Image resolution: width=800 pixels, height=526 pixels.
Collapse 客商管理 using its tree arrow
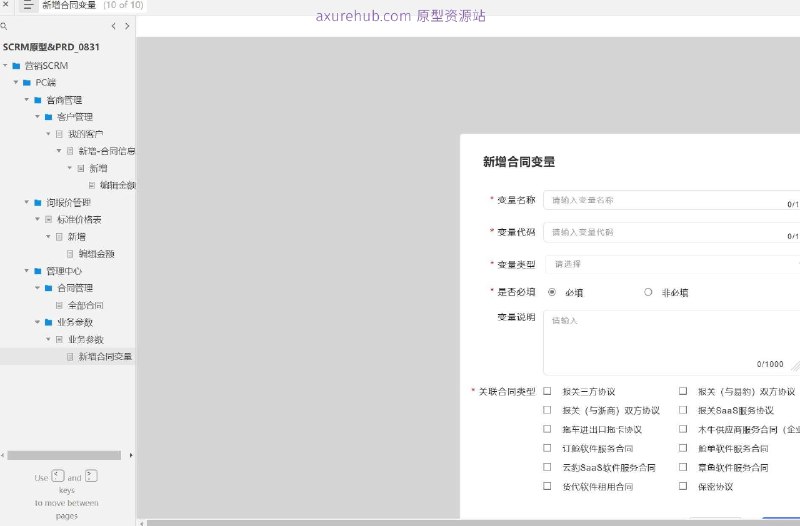pyautogui.click(x=27, y=99)
